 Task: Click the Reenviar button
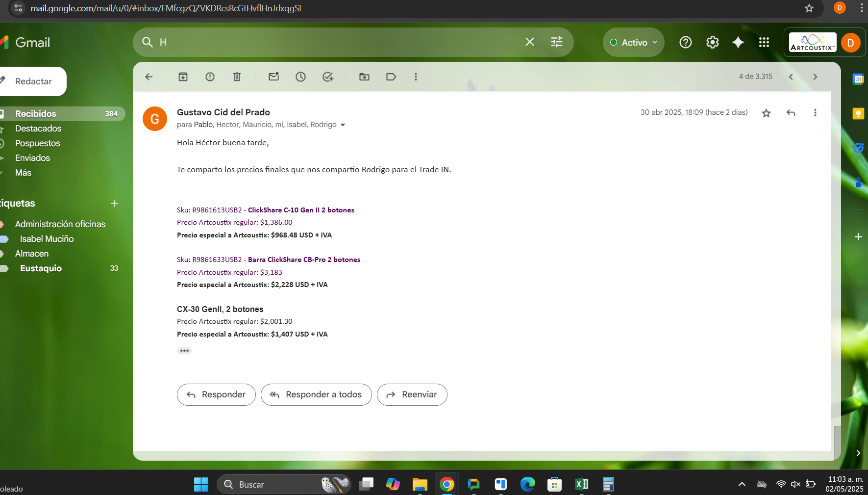pyautogui.click(x=412, y=394)
